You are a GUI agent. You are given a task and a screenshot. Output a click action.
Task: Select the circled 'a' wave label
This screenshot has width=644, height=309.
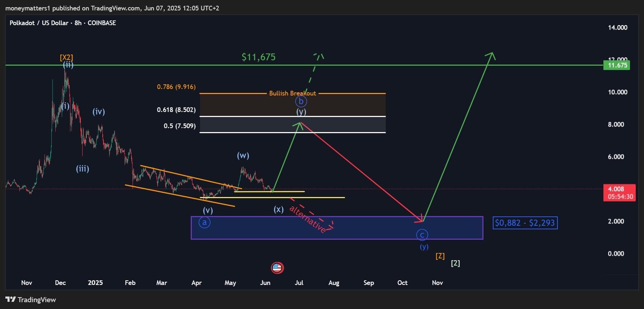pyautogui.click(x=205, y=223)
